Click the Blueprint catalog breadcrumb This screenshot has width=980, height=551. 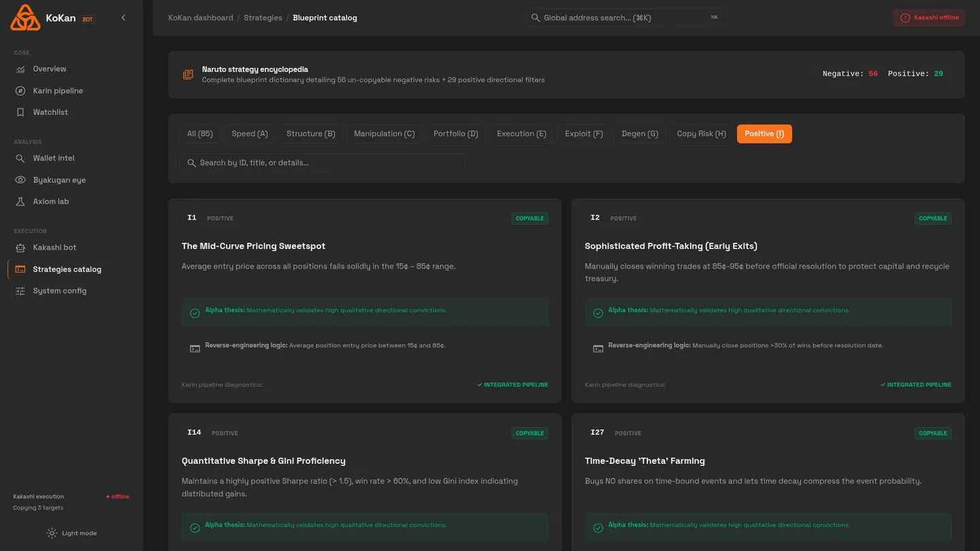[x=325, y=18]
